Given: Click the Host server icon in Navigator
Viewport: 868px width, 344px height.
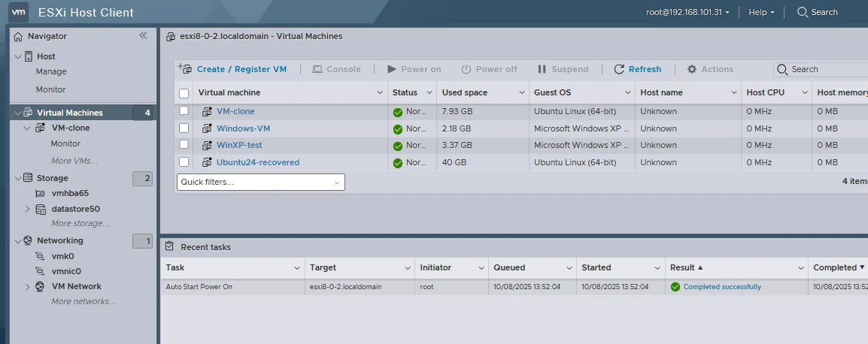Looking at the screenshot, I should click(29, 56).
